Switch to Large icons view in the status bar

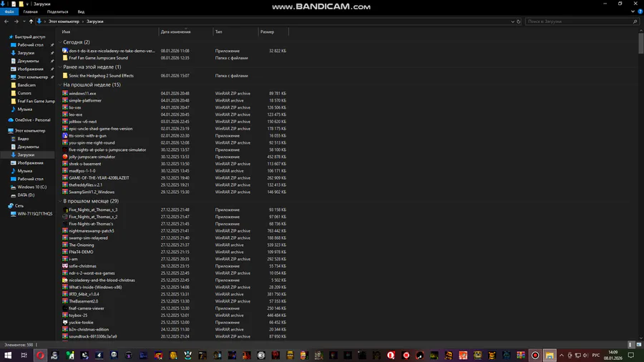pos(639,345)
